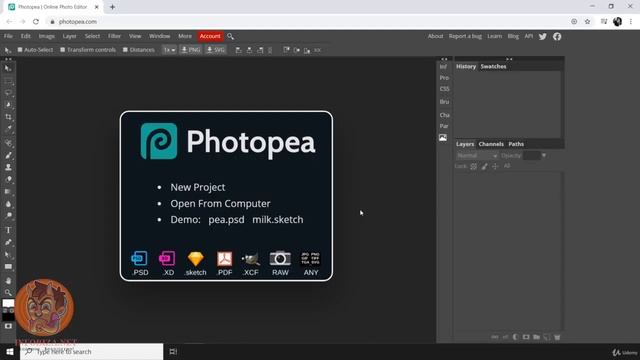Switch to the Paths tab
The width and height of the screenshot is (640, 360).
pos(516,144)
